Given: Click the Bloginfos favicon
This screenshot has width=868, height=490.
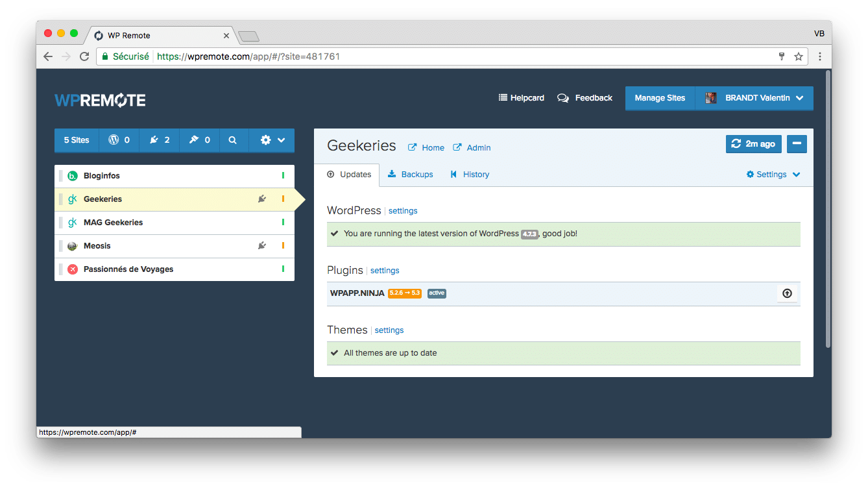Looking at the screenshot, I should [x=73, y=176].
